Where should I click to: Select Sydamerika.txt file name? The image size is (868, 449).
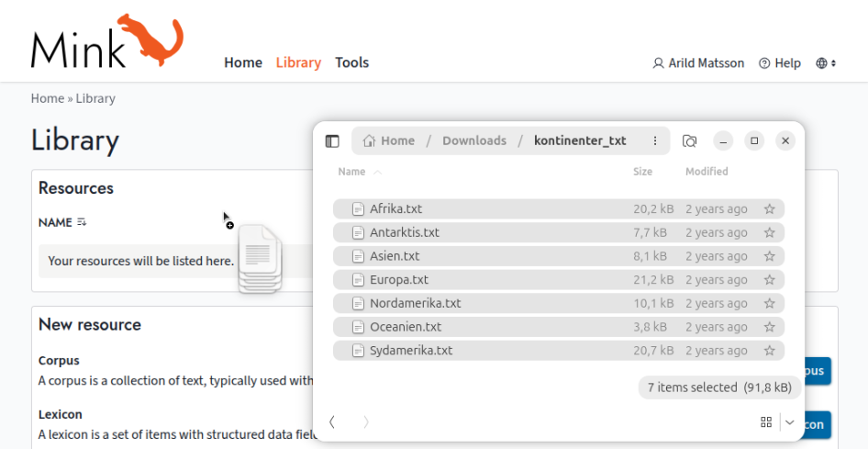coord(411,351)
